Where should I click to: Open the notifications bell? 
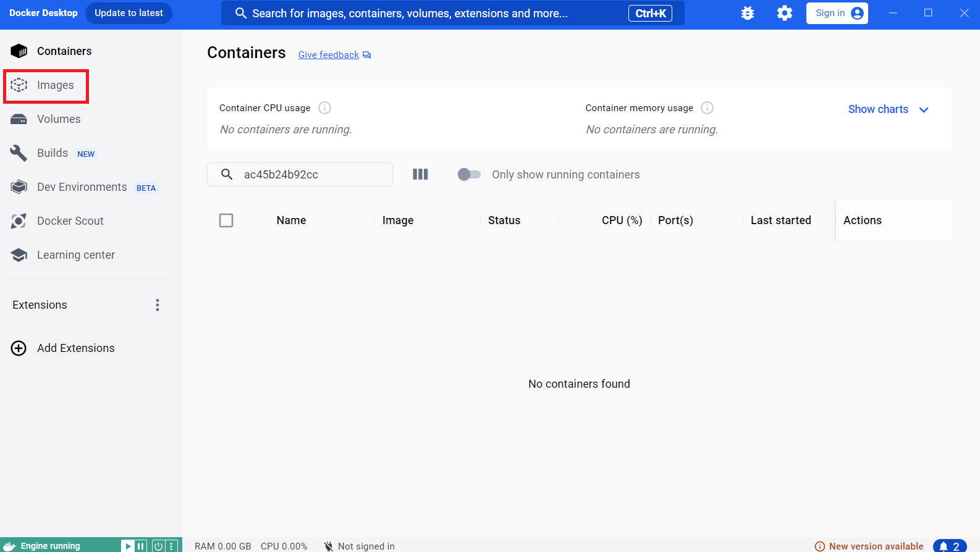click(950, 546)
